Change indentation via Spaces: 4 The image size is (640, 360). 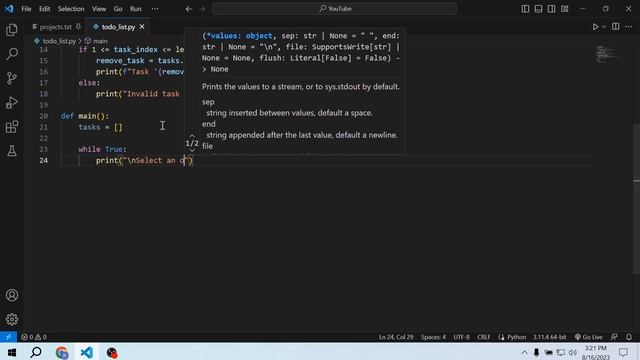coord(433,337)
